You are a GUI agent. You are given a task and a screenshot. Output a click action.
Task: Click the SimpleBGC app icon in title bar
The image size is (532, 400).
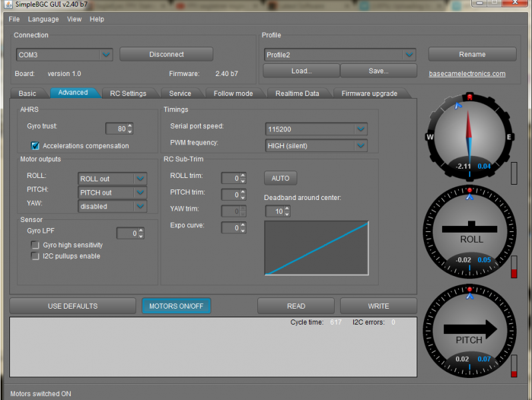pos(8,4)
